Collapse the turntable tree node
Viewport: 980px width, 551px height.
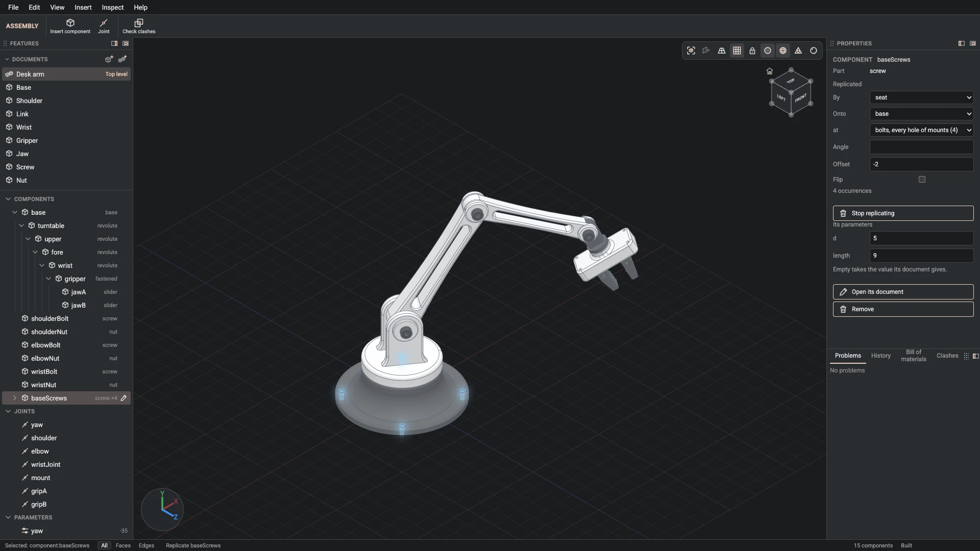tap(21, 226)
